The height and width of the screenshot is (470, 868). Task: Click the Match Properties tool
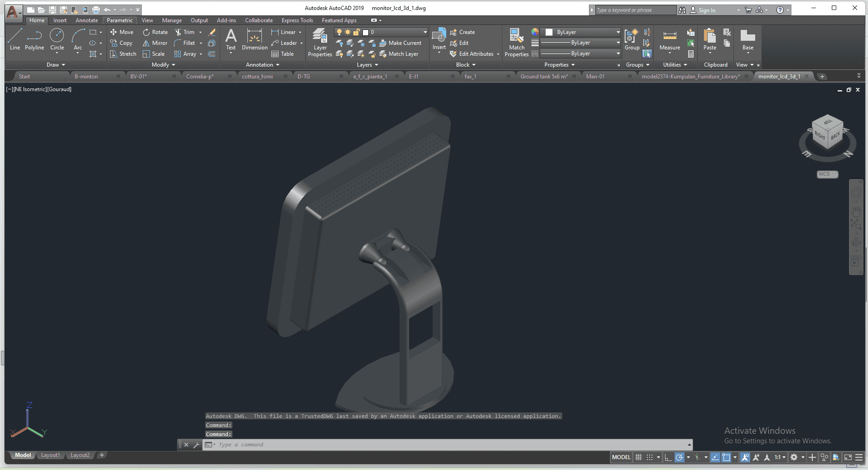516,43
